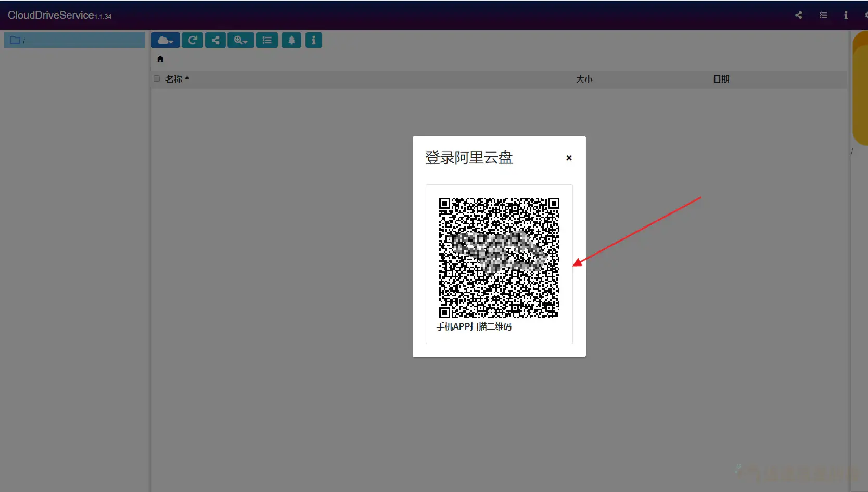The height and width of the screenshot is (492, 868).
Task: Click the refresh toolbar button
Action: (x=192, y=40)
